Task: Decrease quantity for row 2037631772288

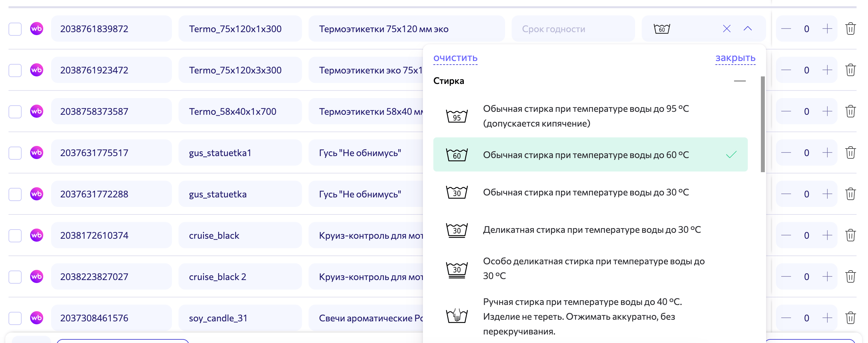Action: coord(786,194)
